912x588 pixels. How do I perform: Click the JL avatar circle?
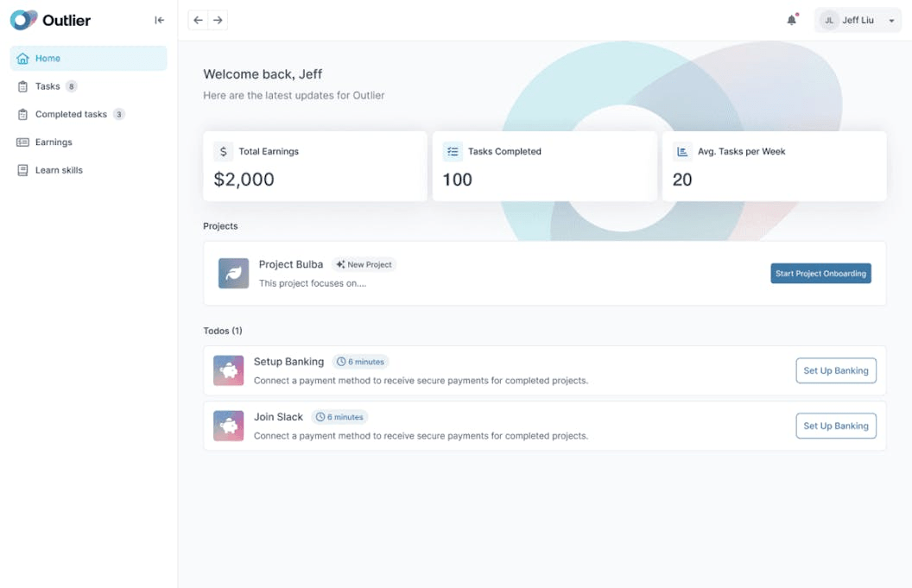829,21
